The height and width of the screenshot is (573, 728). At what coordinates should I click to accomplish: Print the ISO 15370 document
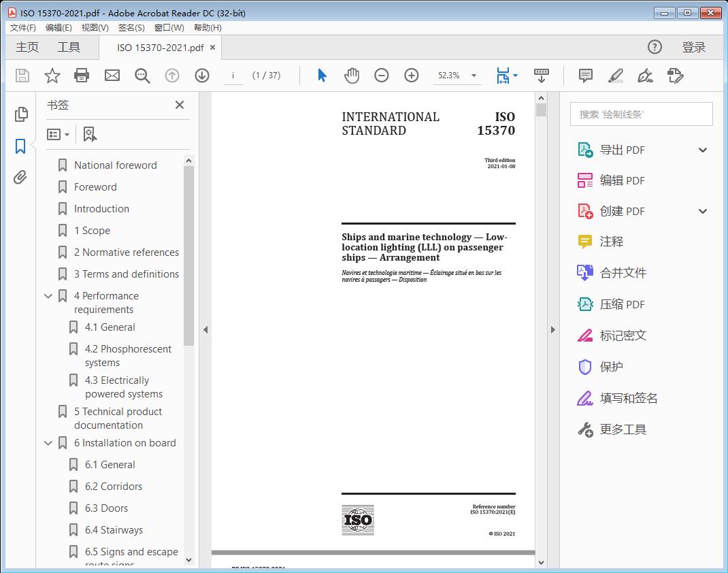coord(82,76)
